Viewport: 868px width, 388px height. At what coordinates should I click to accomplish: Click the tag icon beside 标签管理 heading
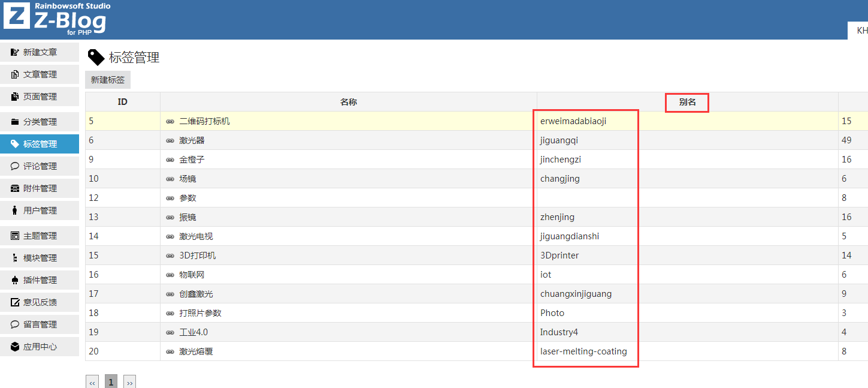click(96, 58)
